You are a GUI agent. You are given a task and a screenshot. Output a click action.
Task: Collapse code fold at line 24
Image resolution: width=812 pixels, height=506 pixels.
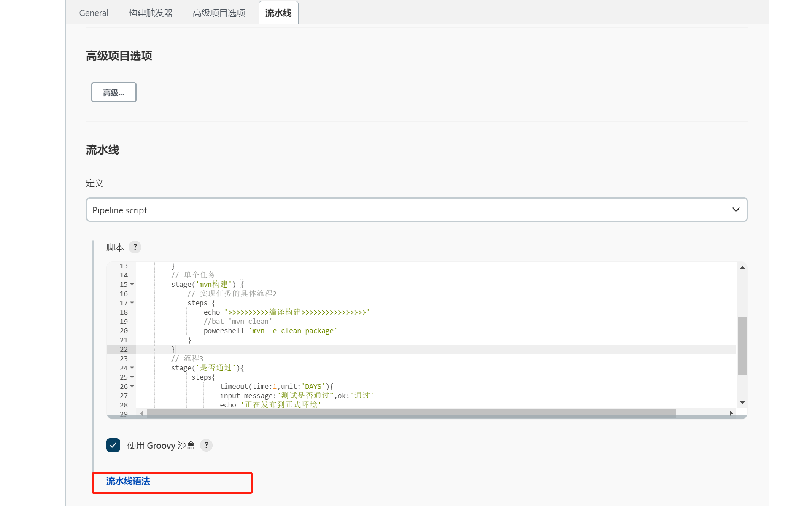132,368
